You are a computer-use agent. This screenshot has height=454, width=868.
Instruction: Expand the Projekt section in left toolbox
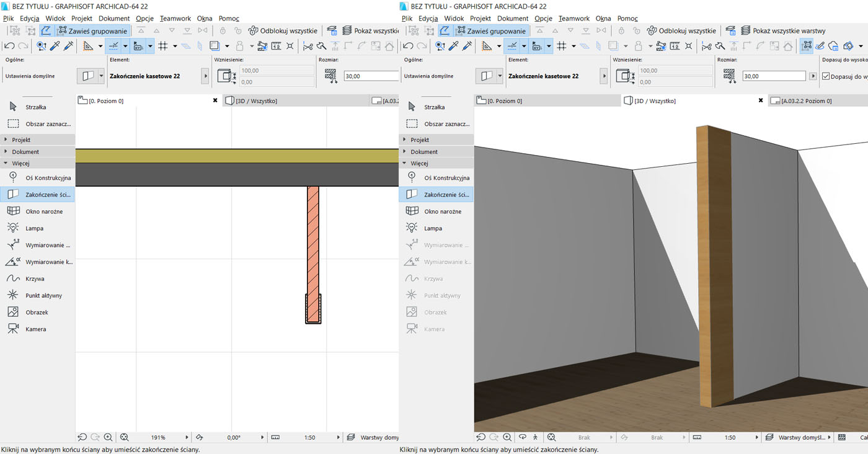[21, 140]
